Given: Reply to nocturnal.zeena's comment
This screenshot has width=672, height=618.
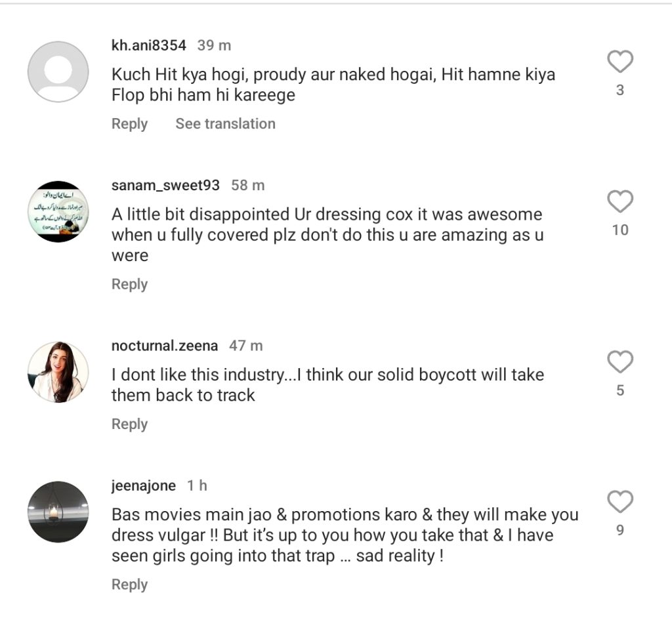Looking at the screenshot, I should (x=129, y=424).
